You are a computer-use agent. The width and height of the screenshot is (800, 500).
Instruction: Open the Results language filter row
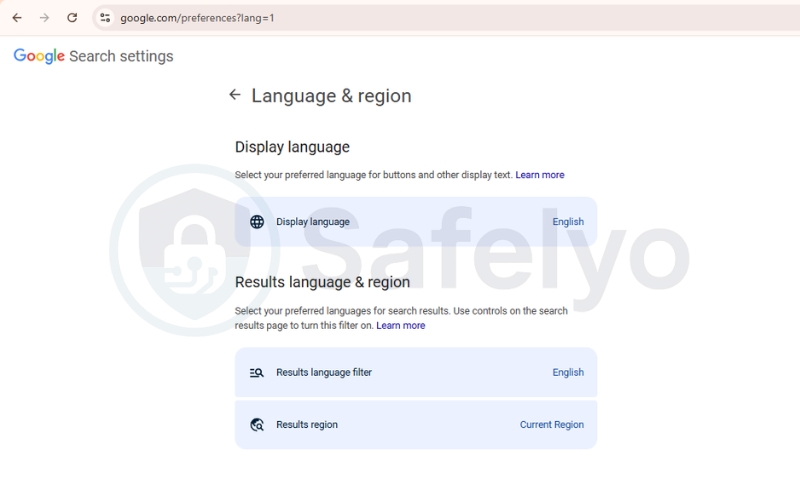click(x=416, y=372)
